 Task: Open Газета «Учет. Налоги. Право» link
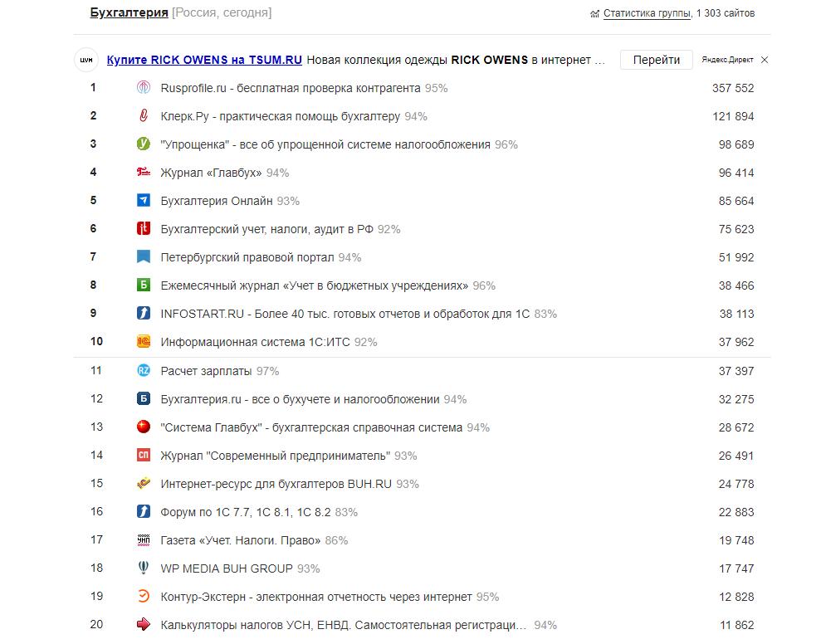[241, 540]
